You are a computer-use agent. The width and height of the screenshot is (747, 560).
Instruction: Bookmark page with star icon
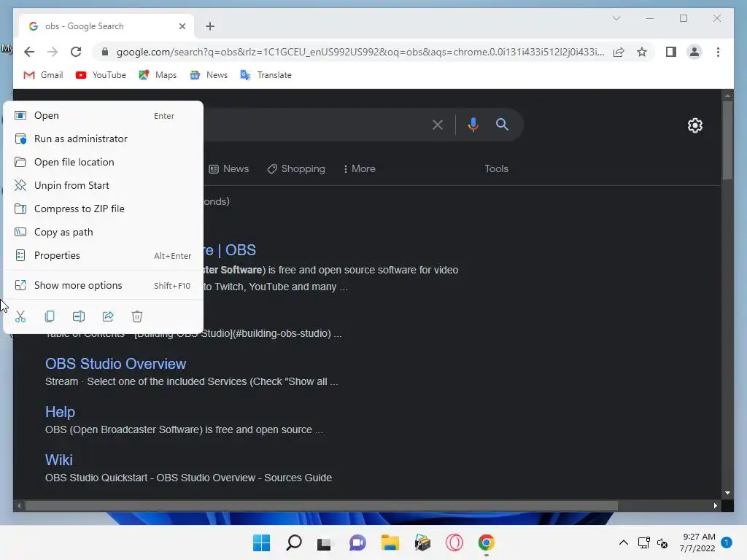642,52
